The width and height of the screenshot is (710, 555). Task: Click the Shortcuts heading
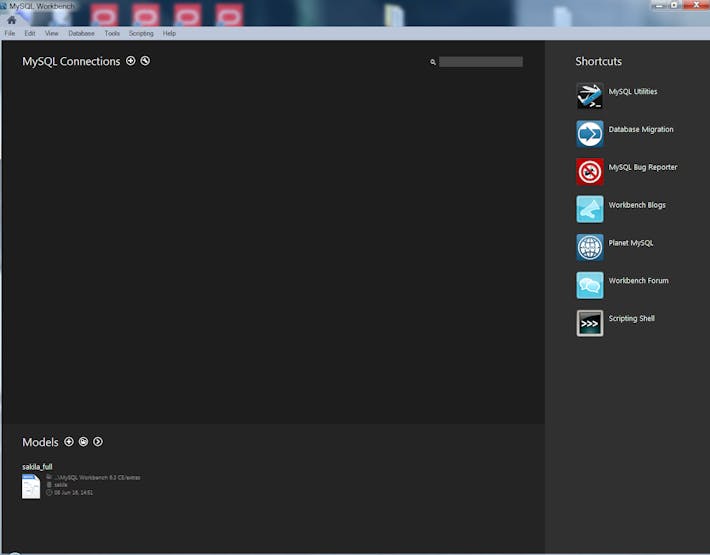click(598, 62)
